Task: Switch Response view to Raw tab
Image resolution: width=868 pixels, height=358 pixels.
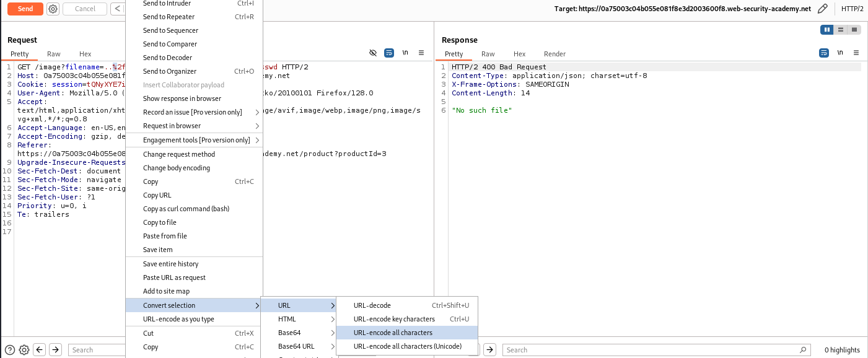Action: click(488, 54)
